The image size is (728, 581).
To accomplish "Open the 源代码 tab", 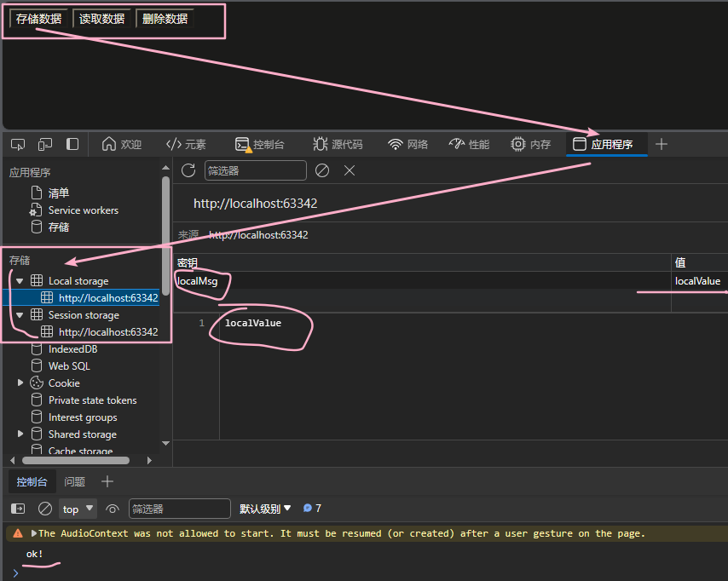I will point(338,144).
